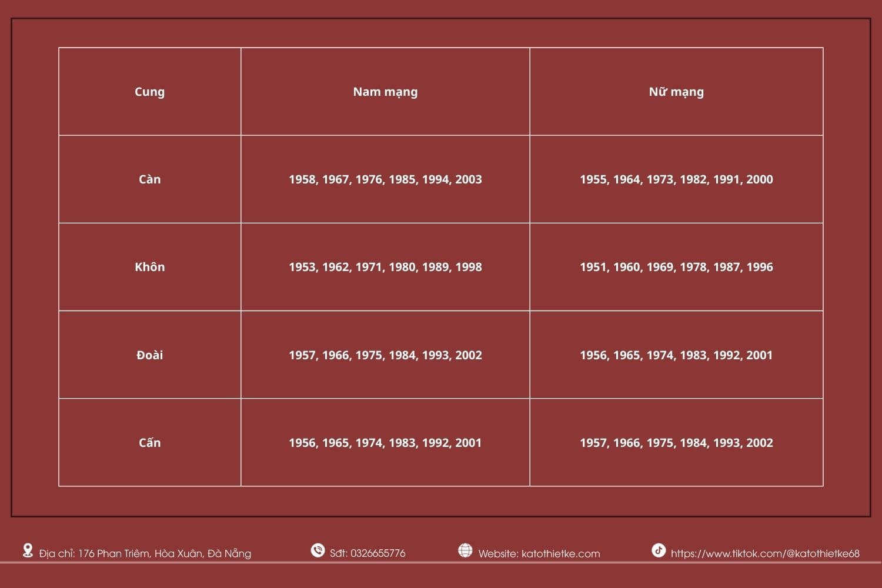Click the globe icon beside Website
Screen dimensions: 882x588
pyautogui.click(x=465, y=550)
